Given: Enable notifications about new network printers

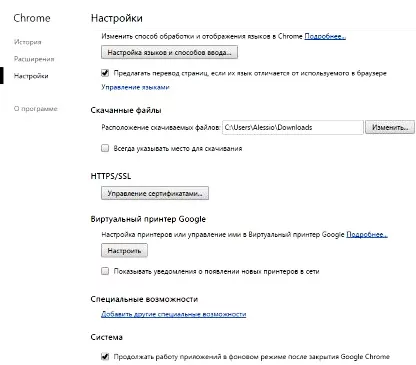Looking at the screenshot, I should click(x=105, y=271).
